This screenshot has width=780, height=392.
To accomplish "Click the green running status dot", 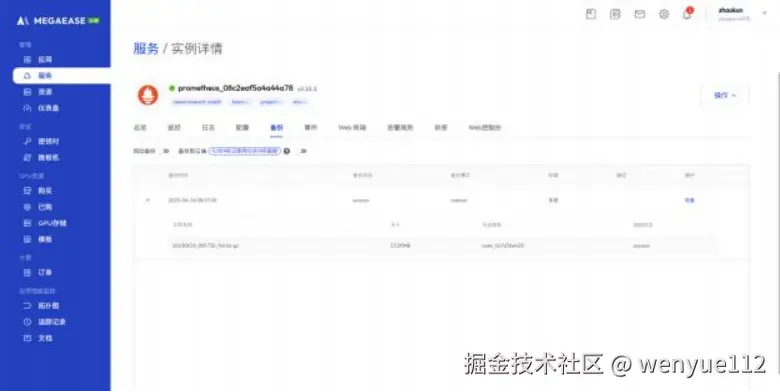I will coord(172,88).
